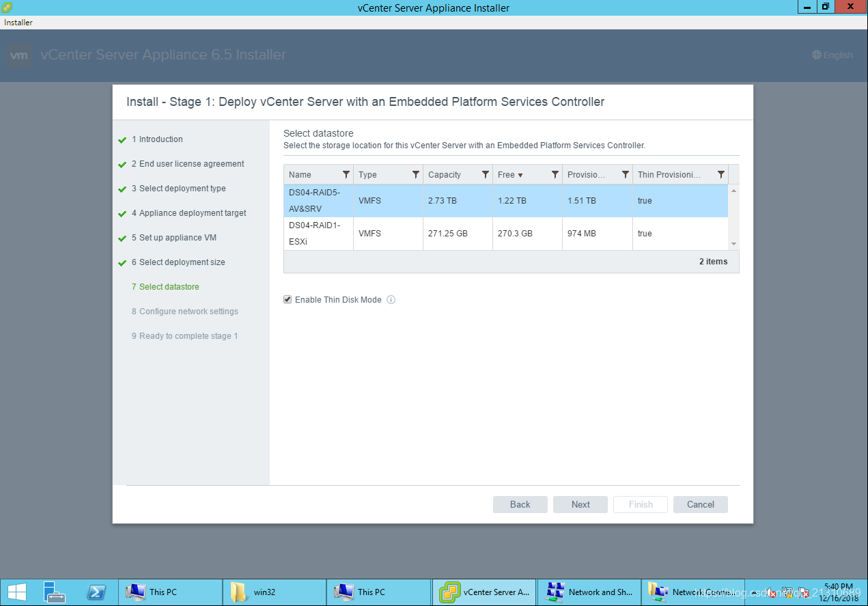Image resolution: width=868 pixels, height=606 pixels.
Task: Switch to Network and Sharing taskbar item
Action: [x=588, y=592]
